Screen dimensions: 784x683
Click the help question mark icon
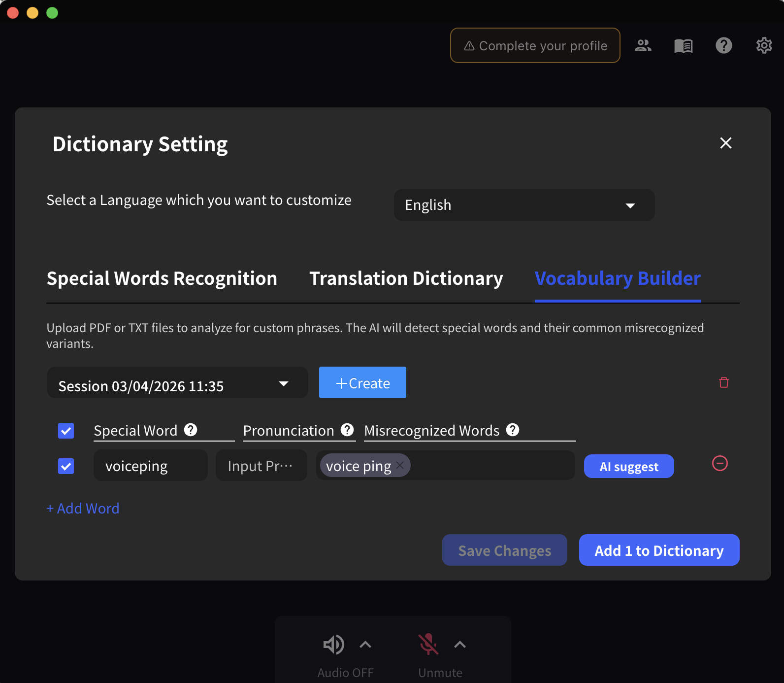[x=724, y=45]
